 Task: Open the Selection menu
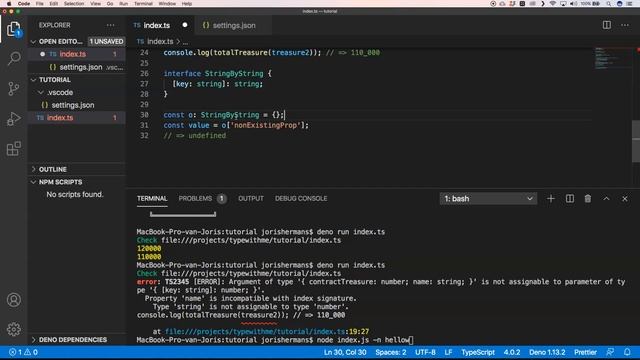pyautogui.click(x=74, y=4)
